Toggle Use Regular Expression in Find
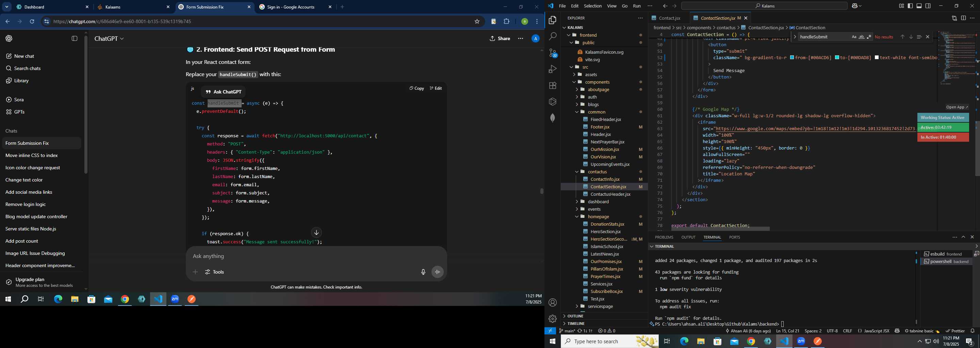 point(869,37)
